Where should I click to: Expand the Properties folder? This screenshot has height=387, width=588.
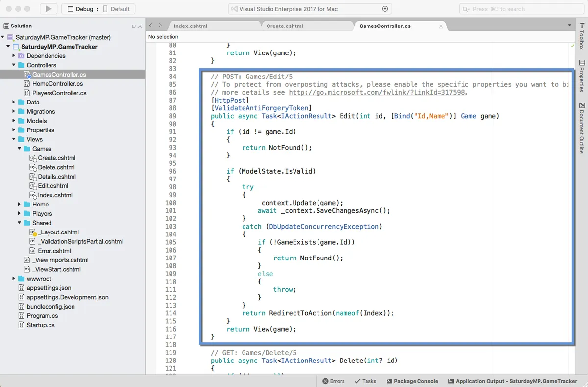click(14, 130)
